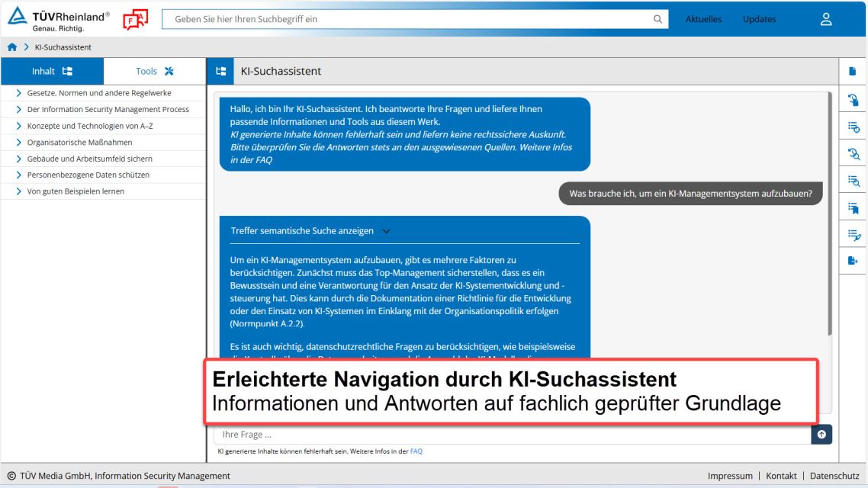Click the chat area vertical scrollbar
Image resolution: width=868 pixels, height=488 pixels.
click(830, 213)
